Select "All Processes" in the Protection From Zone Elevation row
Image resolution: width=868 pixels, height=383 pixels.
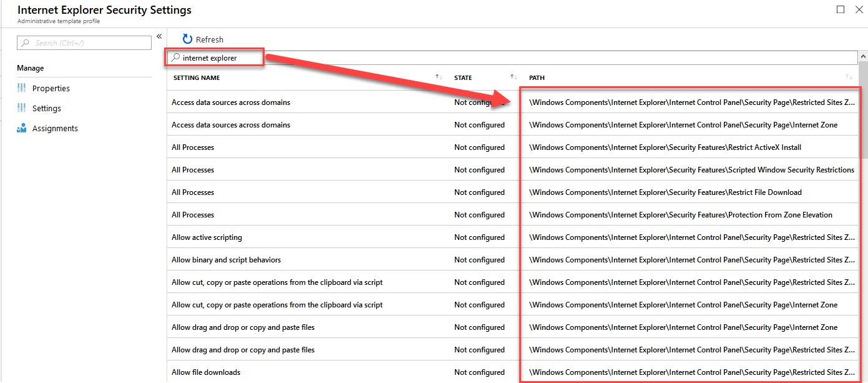point(193,214)
